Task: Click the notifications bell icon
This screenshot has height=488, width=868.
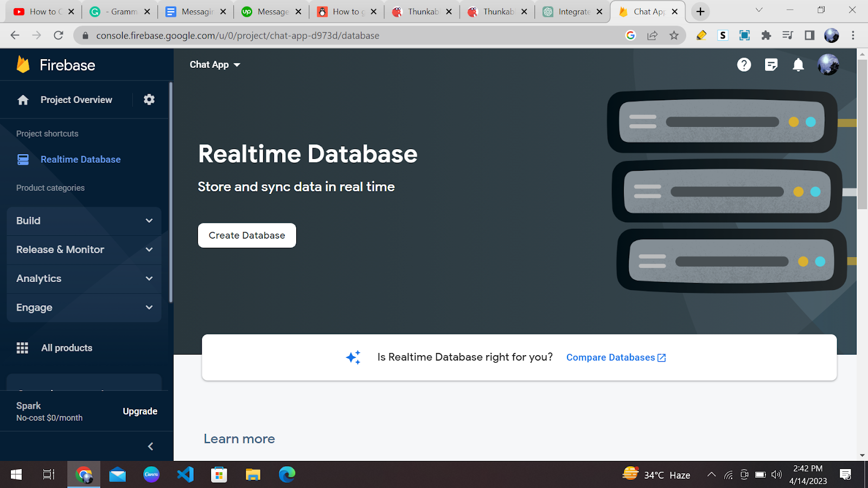Action: [798, 65]
